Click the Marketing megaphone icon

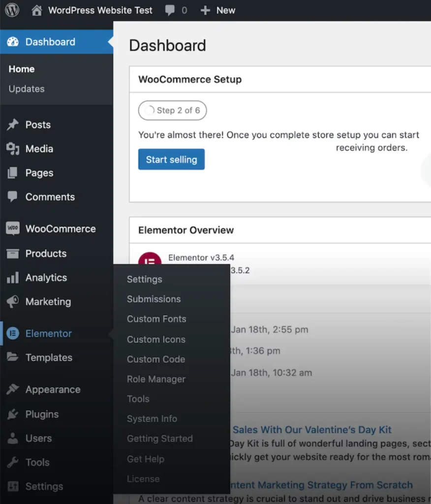[13, 302]
